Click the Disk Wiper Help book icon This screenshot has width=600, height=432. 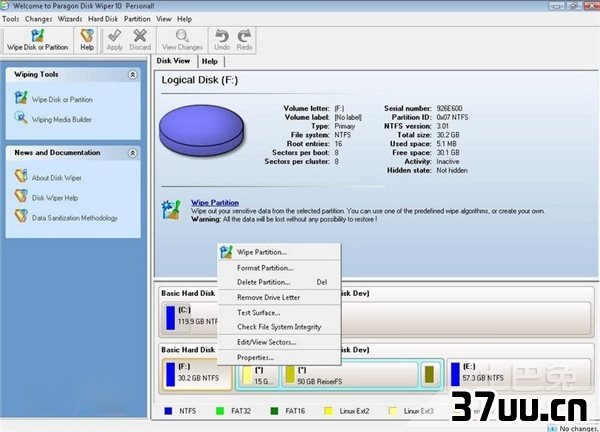click(x=21, y=196)
